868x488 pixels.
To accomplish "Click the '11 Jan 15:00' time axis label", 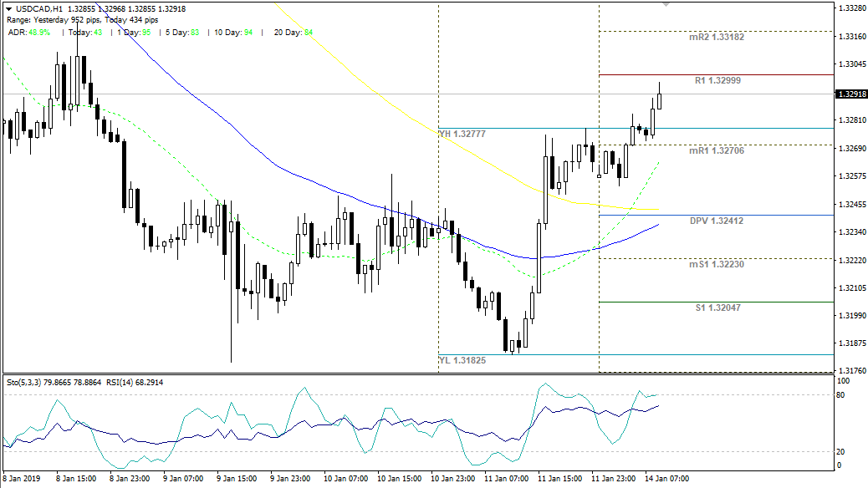I will [x=559, y=479].
